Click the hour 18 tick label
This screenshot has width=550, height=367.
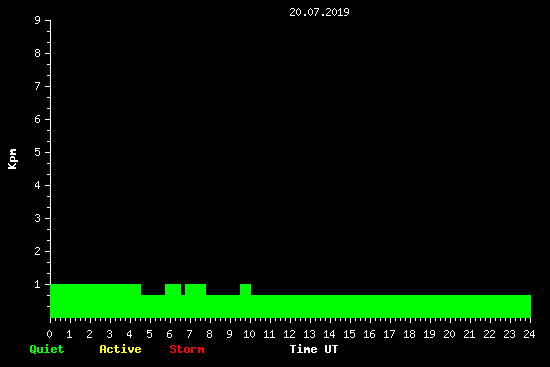point(409,334)
